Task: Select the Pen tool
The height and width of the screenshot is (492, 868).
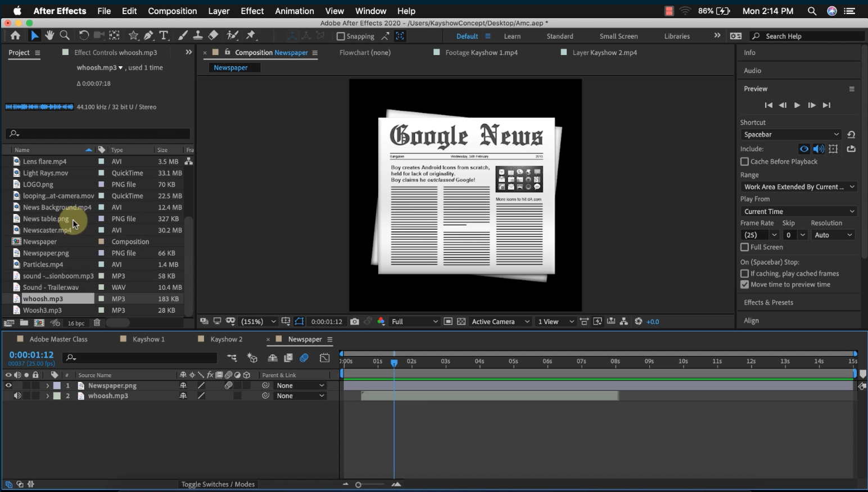Action: [148, 35]
